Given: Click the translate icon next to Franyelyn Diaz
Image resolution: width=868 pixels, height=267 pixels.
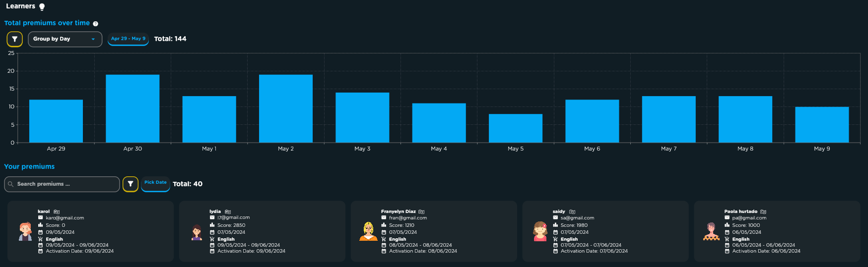Looking at the screenshot, I should (x=421, y=212).
